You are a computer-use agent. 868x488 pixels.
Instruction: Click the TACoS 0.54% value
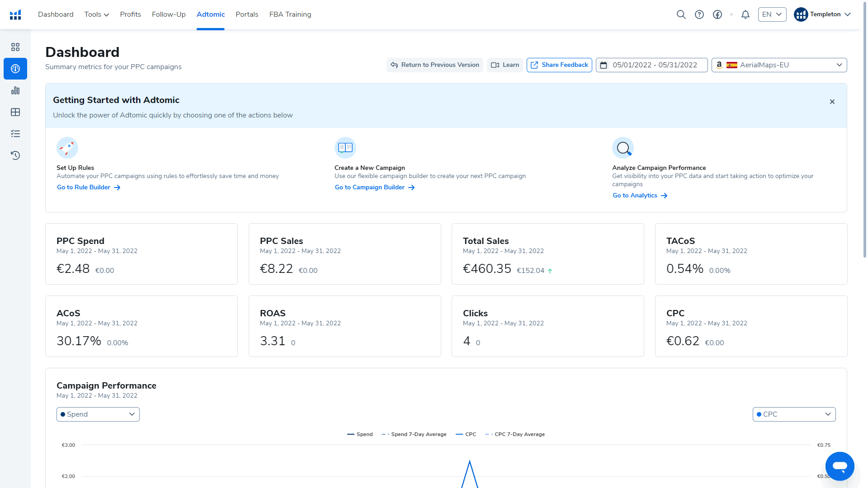685,269
